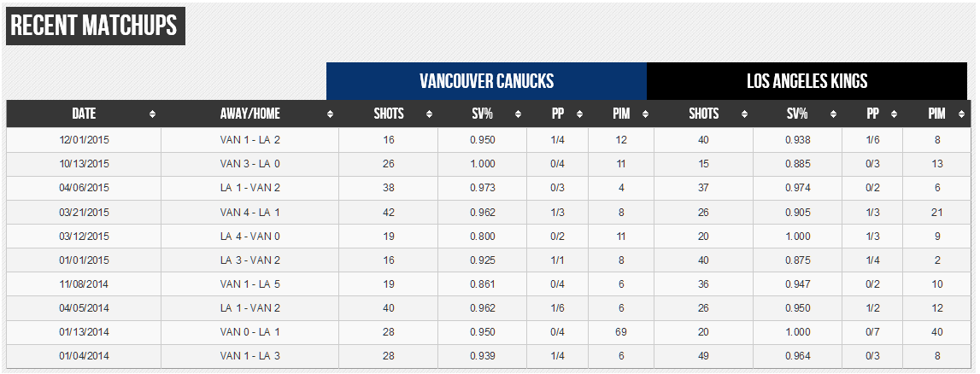Select the 01/04/2014 matchup date cell
Screen dimensions: 980x374
(84, 355)
